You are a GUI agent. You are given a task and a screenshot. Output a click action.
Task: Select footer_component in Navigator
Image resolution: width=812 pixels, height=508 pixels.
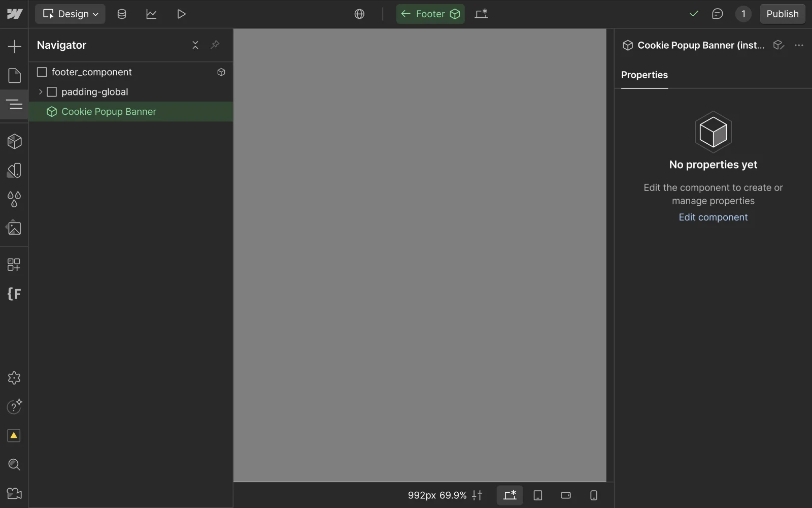point(91,72)
